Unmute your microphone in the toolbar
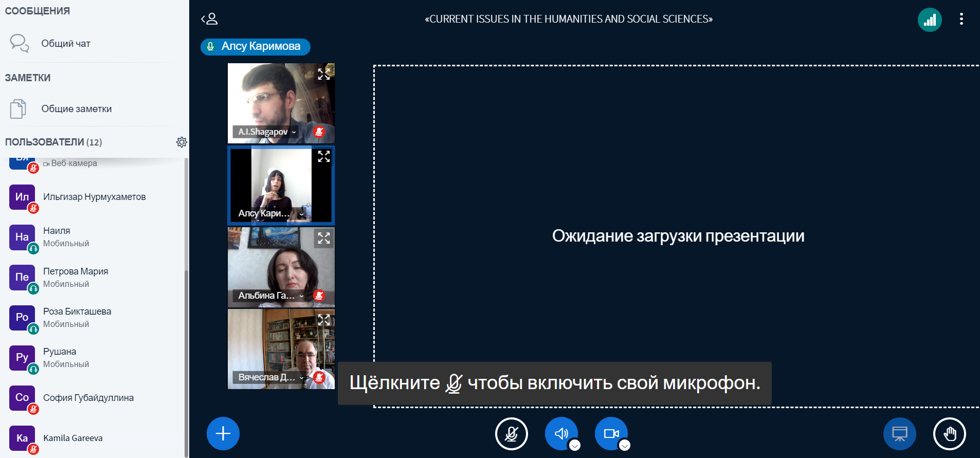 click(x=511, y=433)
